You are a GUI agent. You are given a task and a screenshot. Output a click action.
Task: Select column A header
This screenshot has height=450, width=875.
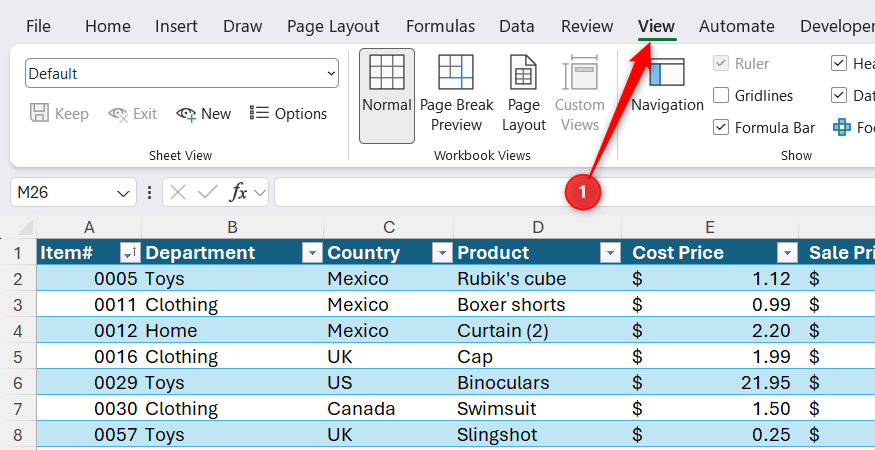coord(89,227)
